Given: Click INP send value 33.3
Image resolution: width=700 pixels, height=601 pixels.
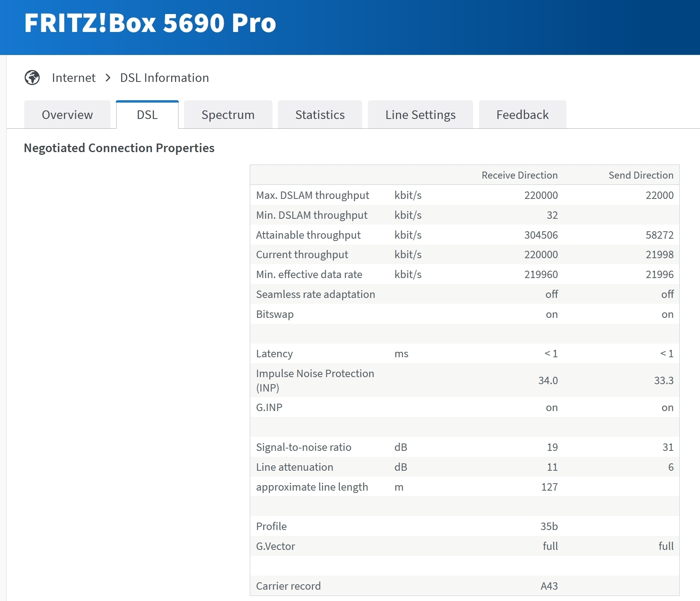Looking at the screenshot, I should (x=664, y=380).
